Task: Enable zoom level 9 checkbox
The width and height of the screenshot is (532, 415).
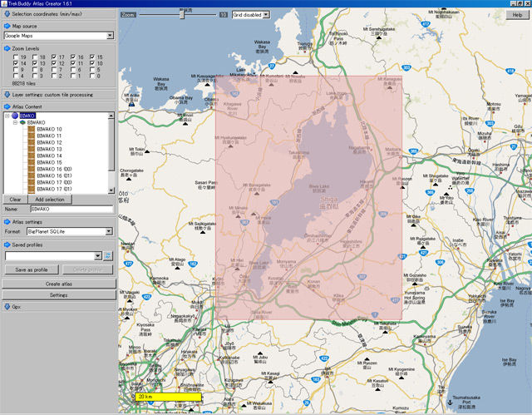Action: [x=16, y=70]
